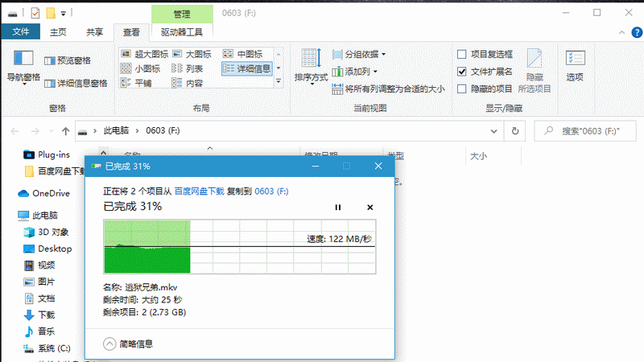Enable the Item check boxes (项目复选框) option

(461, 54)
